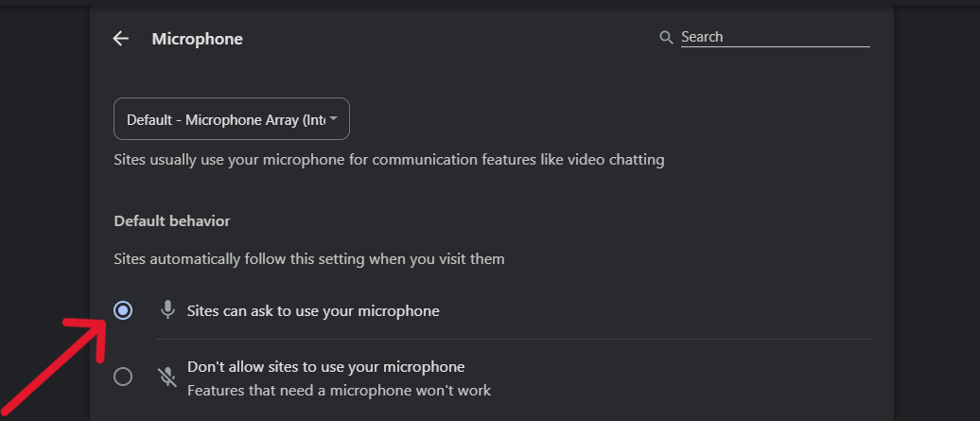
Task: Click the red arrow annotation graphic
Action: tap(57, 364)
